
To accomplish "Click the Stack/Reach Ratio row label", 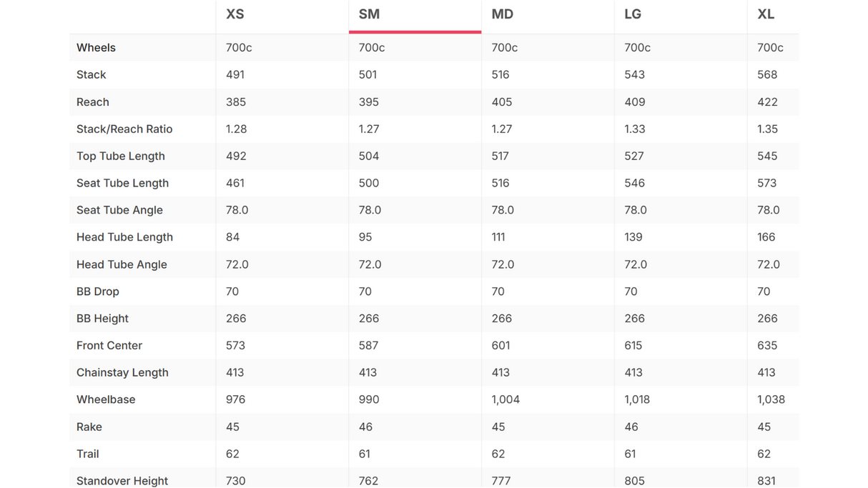I will 124,129.
